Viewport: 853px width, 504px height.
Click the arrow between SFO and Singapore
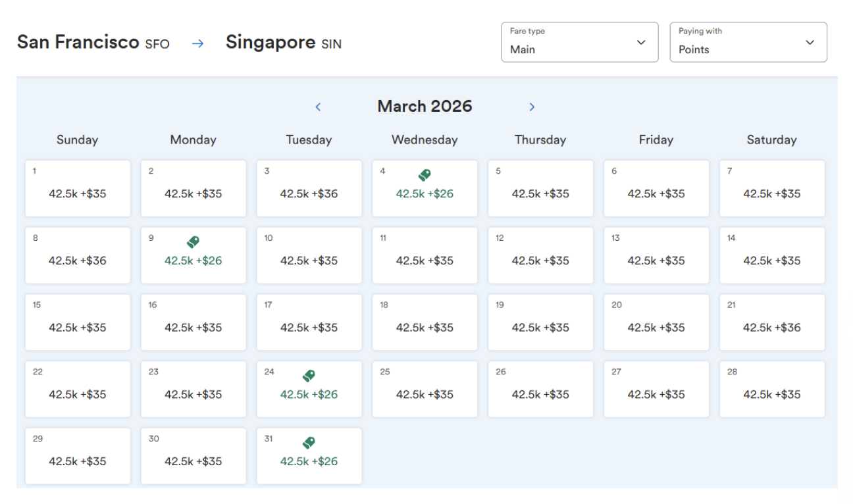197,43
